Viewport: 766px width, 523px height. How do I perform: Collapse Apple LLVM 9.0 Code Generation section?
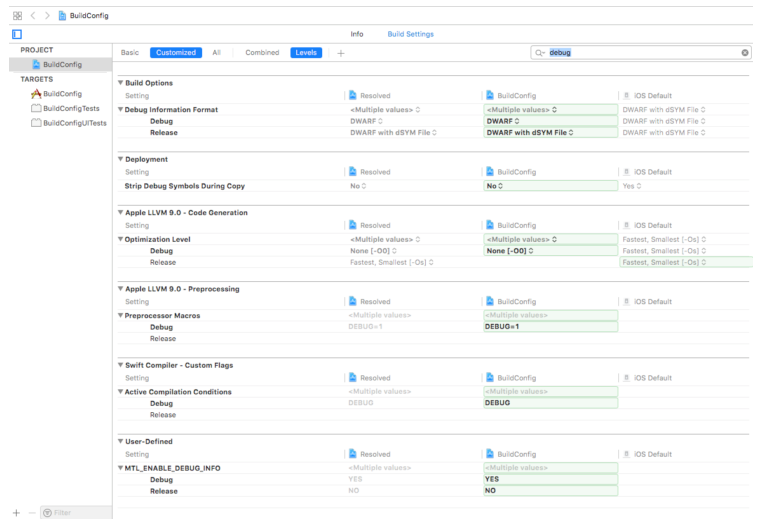pos(120,212)
